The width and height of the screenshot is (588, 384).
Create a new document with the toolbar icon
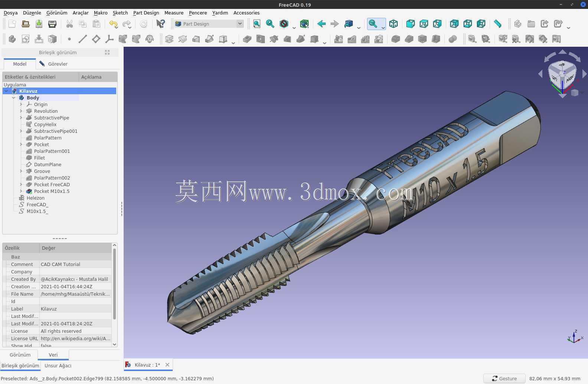coord(12,24)
